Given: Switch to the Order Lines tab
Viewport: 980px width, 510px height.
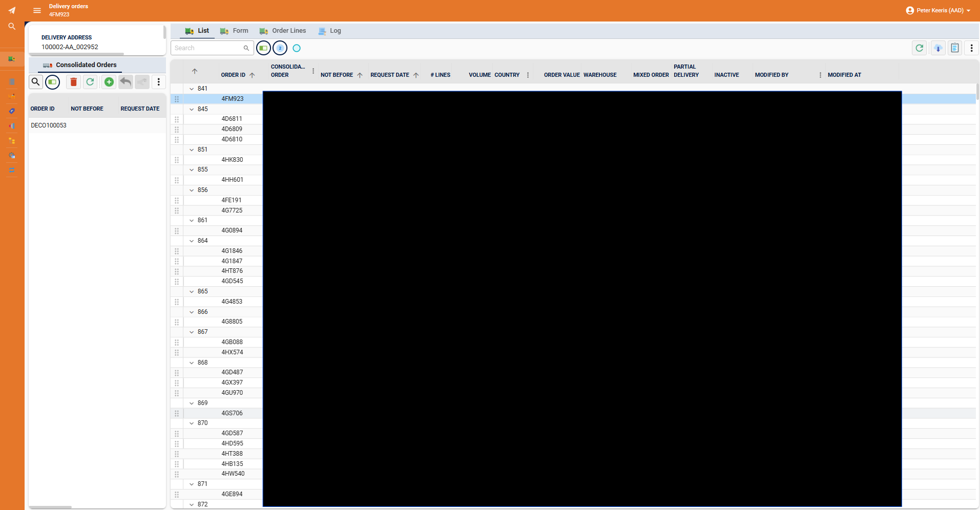Looking at the screenshot, I should (x=283, y=31).
